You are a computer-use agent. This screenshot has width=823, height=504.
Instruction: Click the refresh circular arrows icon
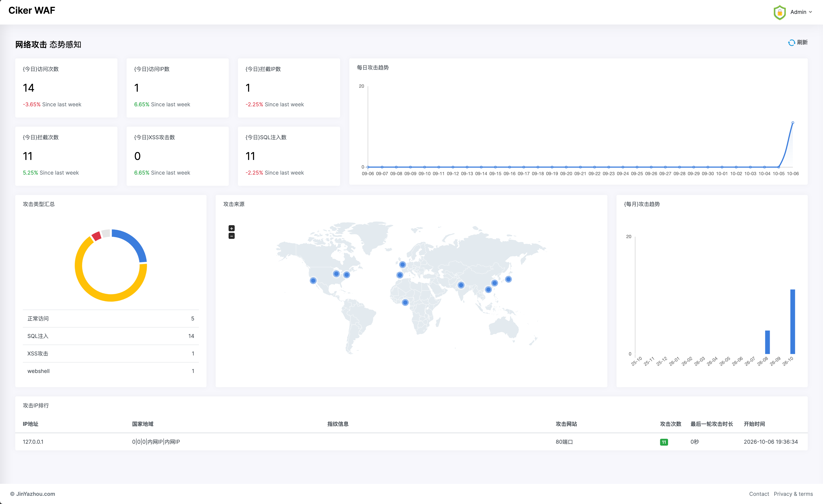coord(791,43)
